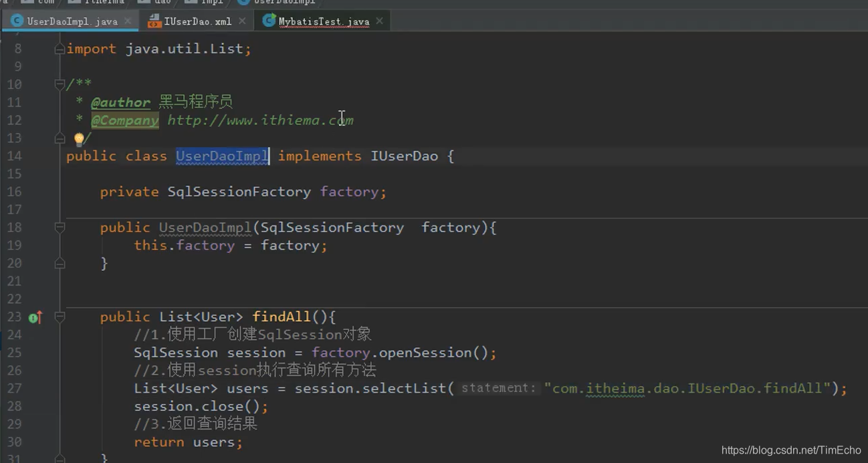
Task: Click the session.close() statement on line 28
Action: click(x=201, y=407)
